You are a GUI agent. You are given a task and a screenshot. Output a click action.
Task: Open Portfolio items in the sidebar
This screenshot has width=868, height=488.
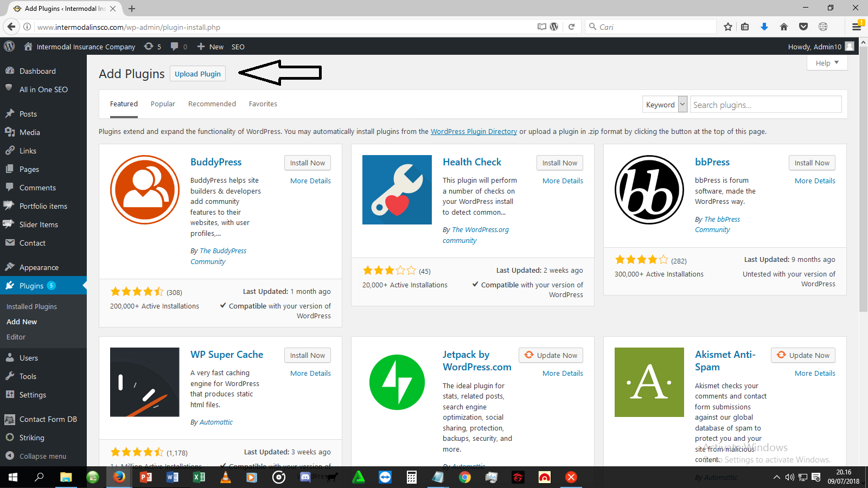pyautogui.click(x=43, y=206)
